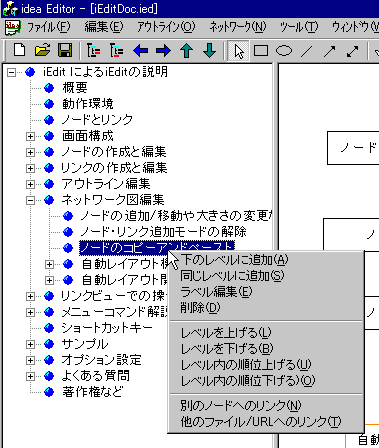Open the ツール(T) menu

pos(299,27)
